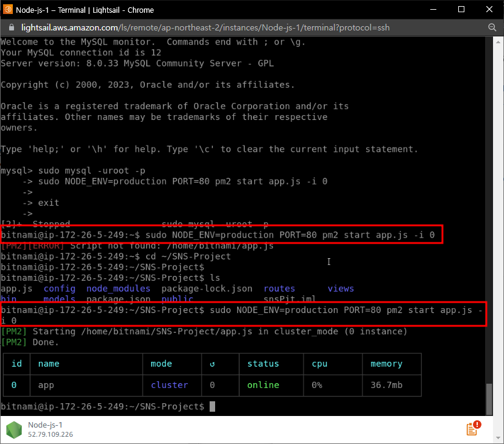Click the '-> exit' line in mysql prompt
The width and height of the screenshot is (504, 444).
pyautogui.click(x=41, y=203)
